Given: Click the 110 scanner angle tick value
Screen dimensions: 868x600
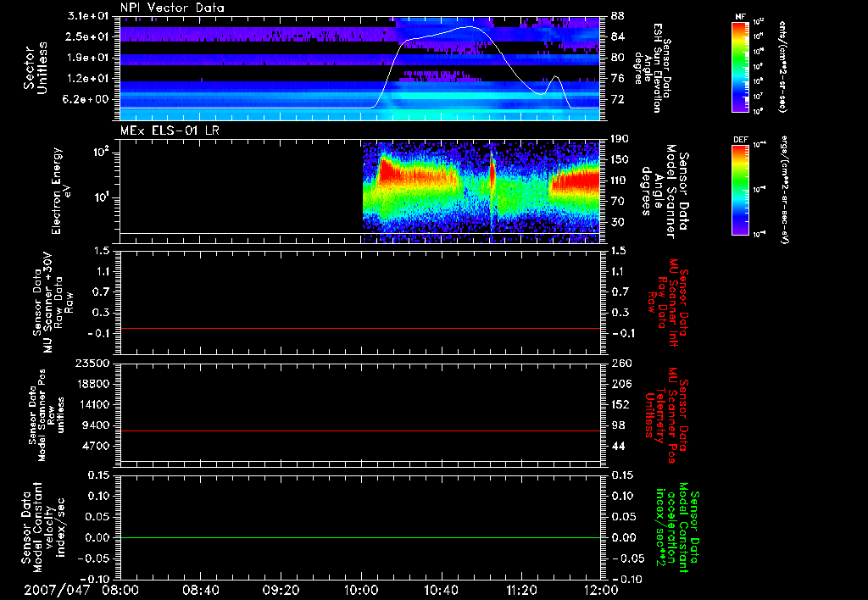Looking at the screenshot, I should tap(620, 181).
